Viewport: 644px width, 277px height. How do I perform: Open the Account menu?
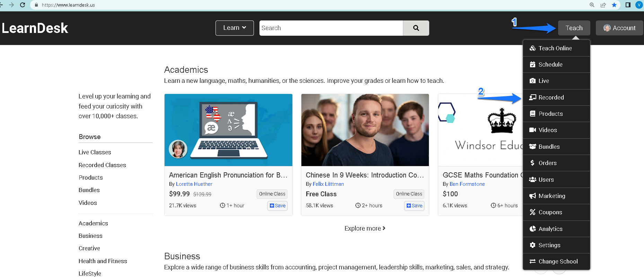619,28
